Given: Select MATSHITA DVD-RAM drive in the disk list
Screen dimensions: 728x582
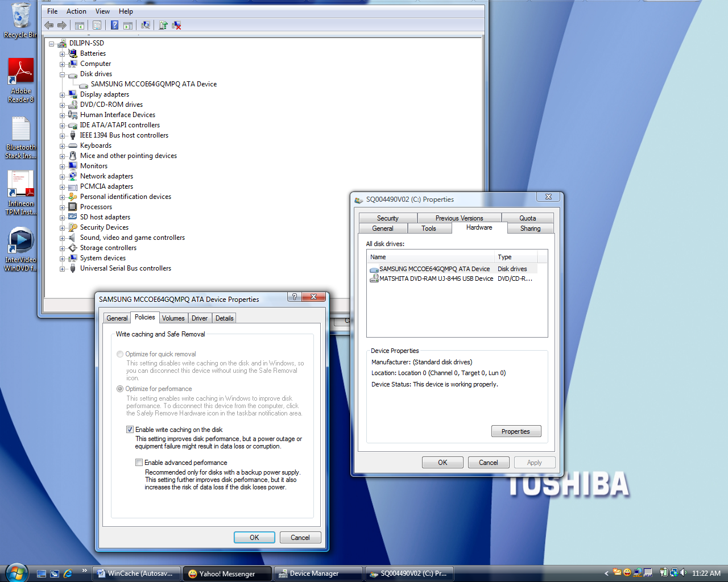Looking at the screenshot, I should (x=436, y=278).
